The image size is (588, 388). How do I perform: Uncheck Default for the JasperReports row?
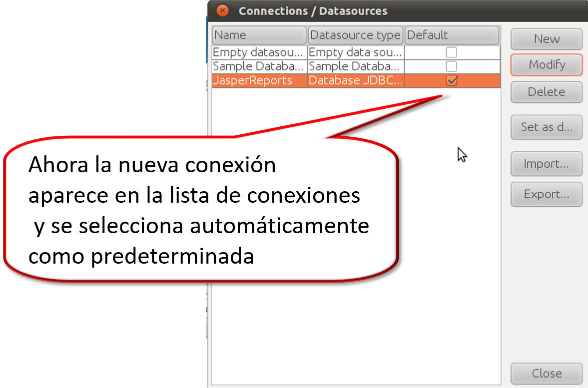point(452,80)
